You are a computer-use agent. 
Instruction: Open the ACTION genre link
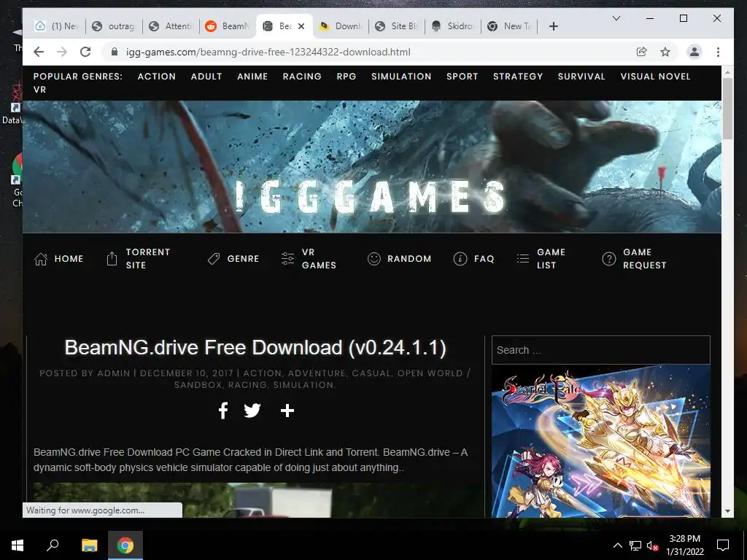(156, 76)
